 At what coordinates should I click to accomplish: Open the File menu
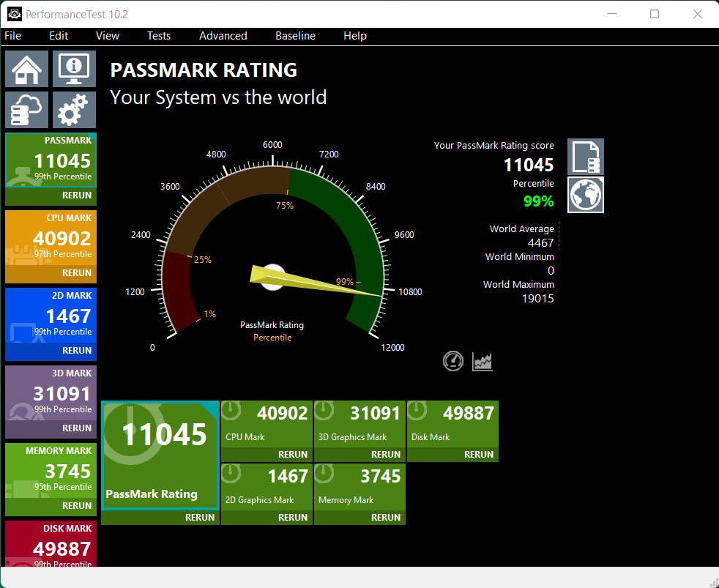[x=13, y=36]
